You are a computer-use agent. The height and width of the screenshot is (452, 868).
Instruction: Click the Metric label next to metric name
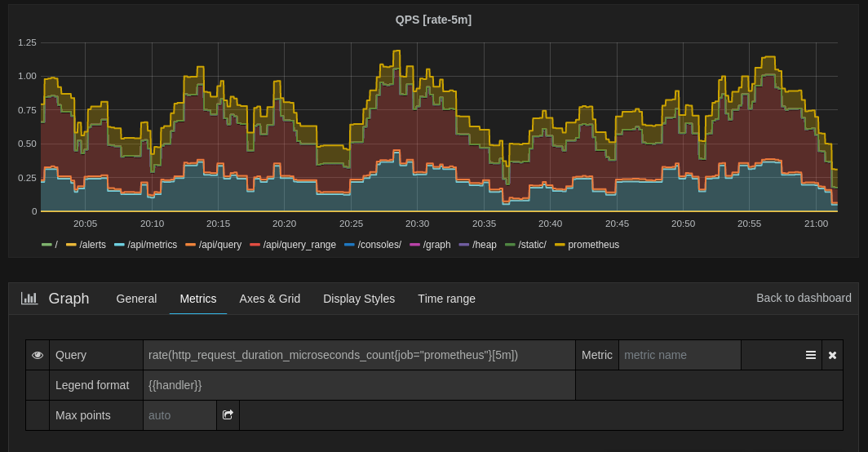point(597,355)
